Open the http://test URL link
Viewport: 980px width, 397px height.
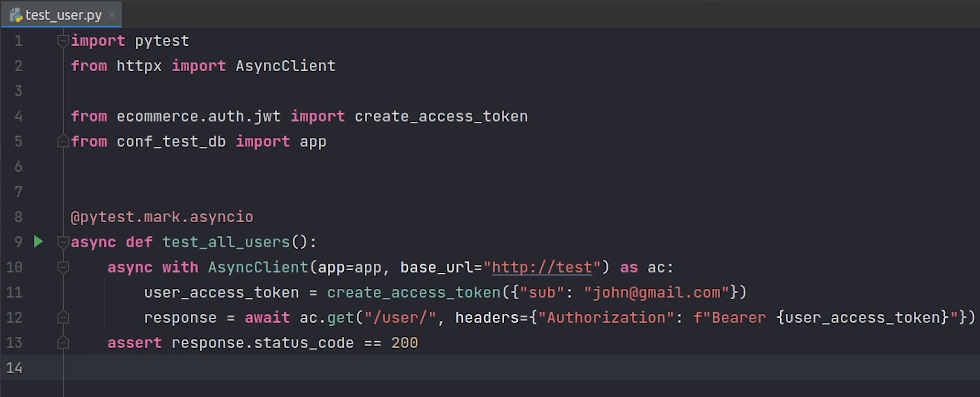(542, 267)
